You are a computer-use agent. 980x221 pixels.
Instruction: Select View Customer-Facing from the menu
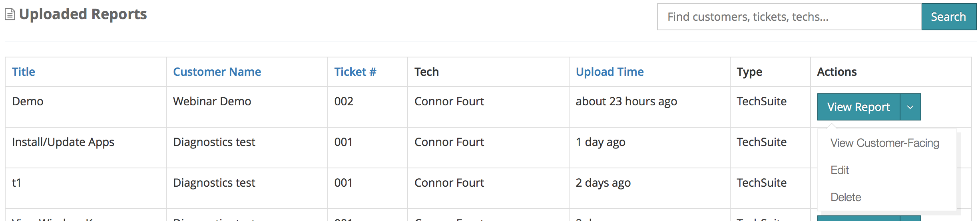point(884,143)
